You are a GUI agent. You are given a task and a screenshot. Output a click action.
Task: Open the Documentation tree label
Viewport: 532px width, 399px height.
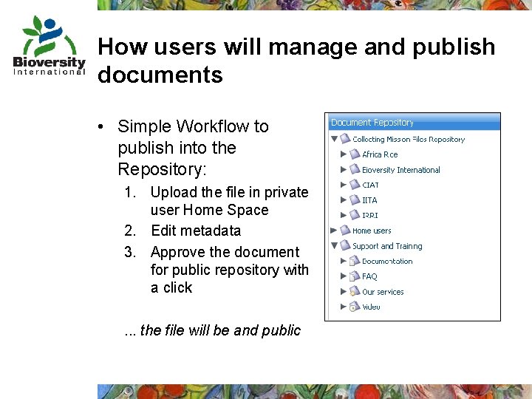(387, 262)
